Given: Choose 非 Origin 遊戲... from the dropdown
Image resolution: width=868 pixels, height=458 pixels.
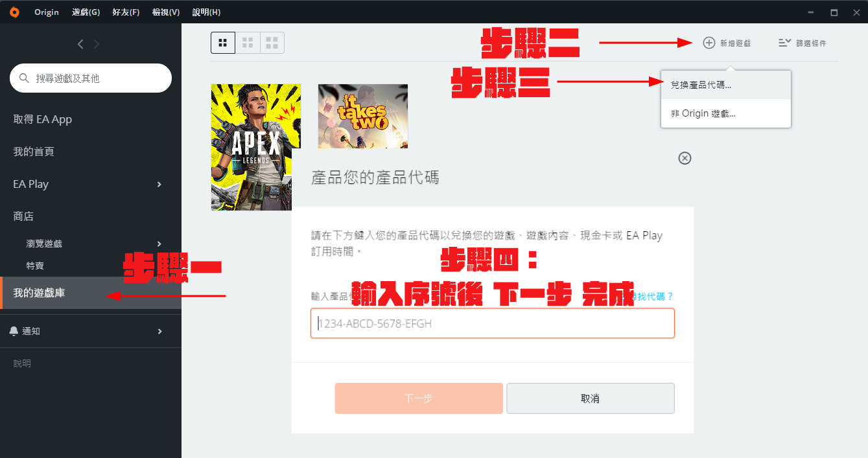Looking at the screenshot, I should [x=726, y=113].
